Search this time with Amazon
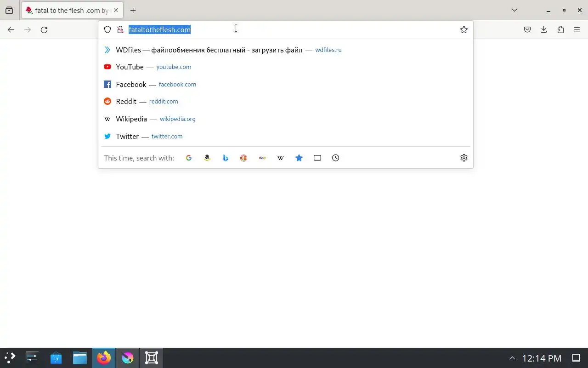 (x=207, y=158)
